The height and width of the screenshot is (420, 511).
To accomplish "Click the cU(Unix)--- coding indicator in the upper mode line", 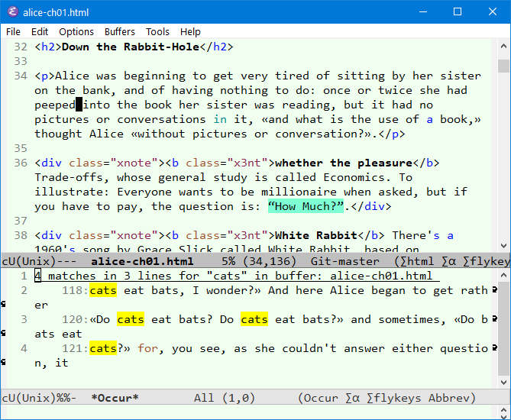I will (x=39, y=261).
